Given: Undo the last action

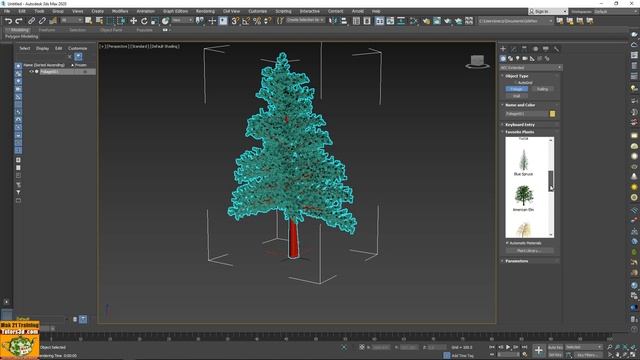Looking at the screenshot, I should tap(8, 21).
